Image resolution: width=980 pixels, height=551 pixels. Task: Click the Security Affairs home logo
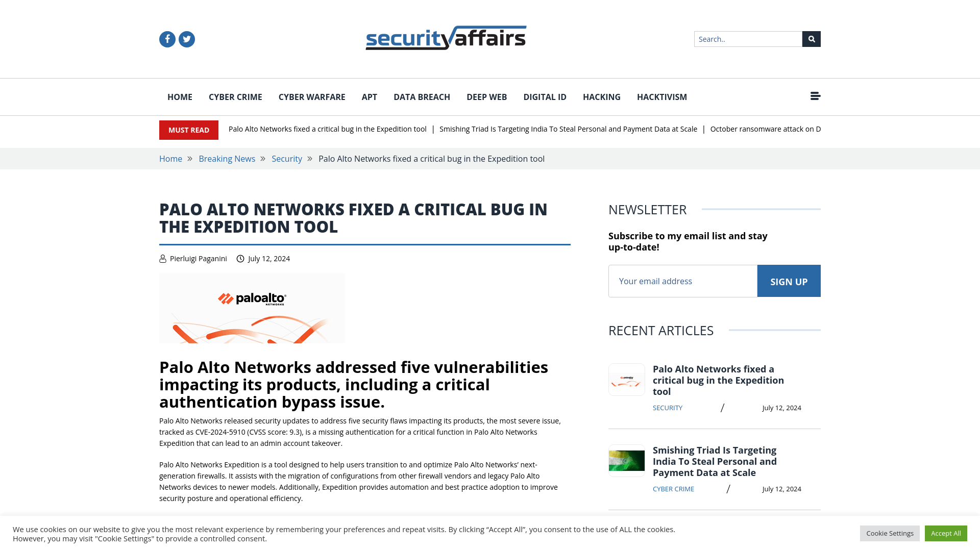pyautogui.click(x=446, y=38)
